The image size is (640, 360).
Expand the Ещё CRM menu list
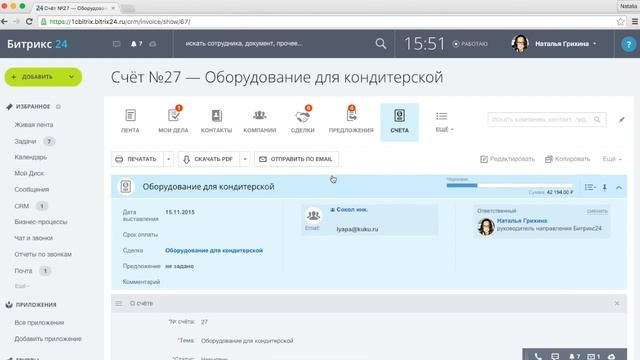(x=444, y=122)
